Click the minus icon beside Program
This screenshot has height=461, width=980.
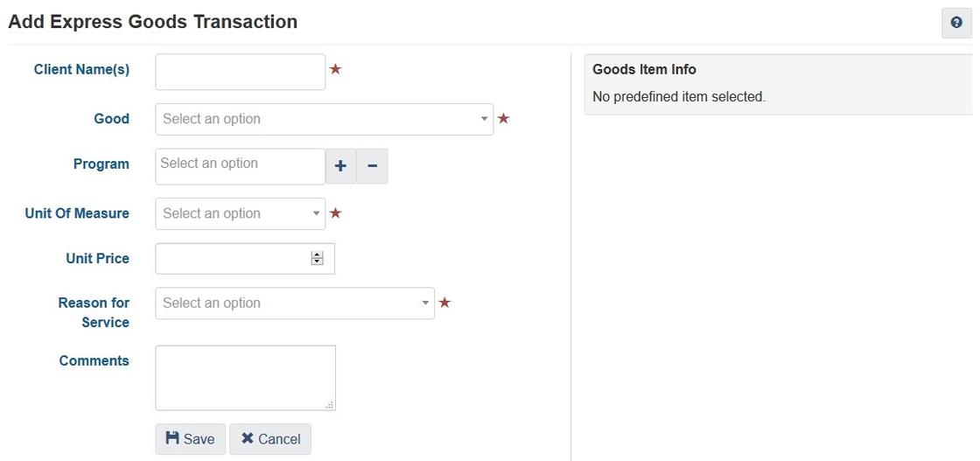372,166
